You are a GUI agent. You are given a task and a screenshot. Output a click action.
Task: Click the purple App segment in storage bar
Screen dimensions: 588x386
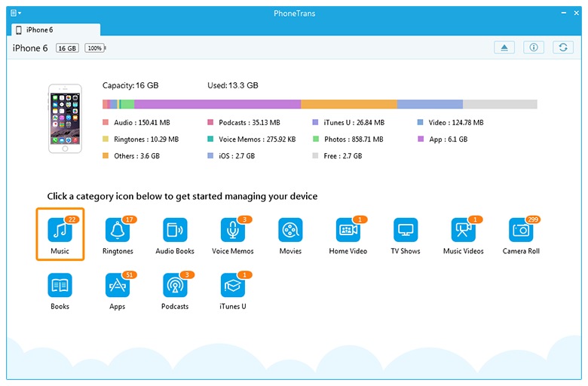217,104
